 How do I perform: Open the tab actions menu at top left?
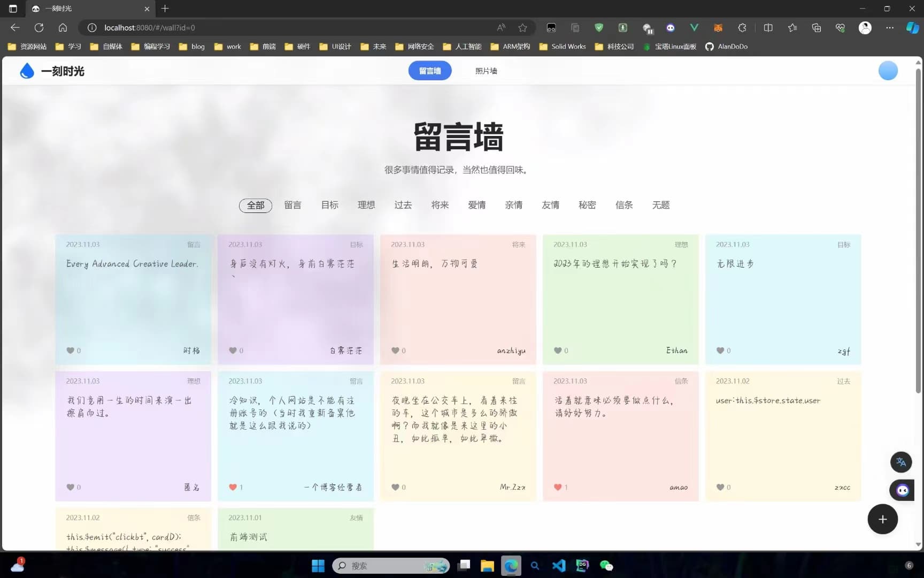12,9
